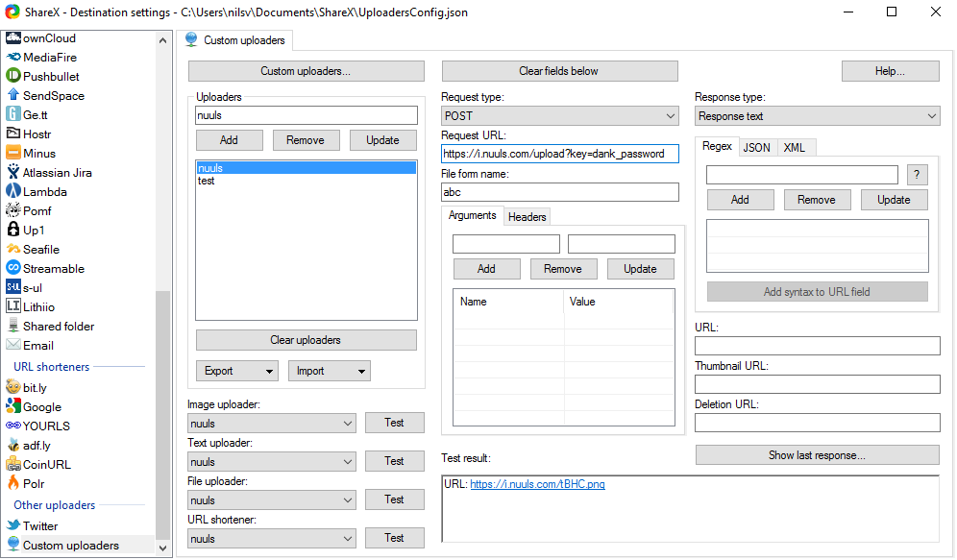Switch to the Arguments tab
957x560 pixels.
tap(472, 215)
